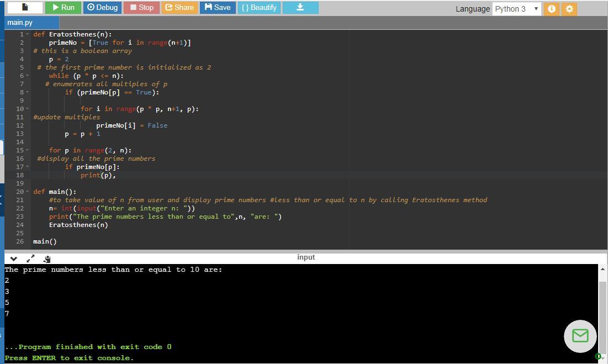Beautify the code with the braces button

[259, 7]
